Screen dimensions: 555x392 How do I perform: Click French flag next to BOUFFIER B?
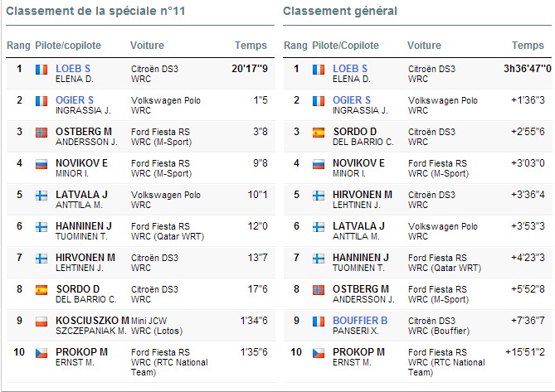[319, 322]
